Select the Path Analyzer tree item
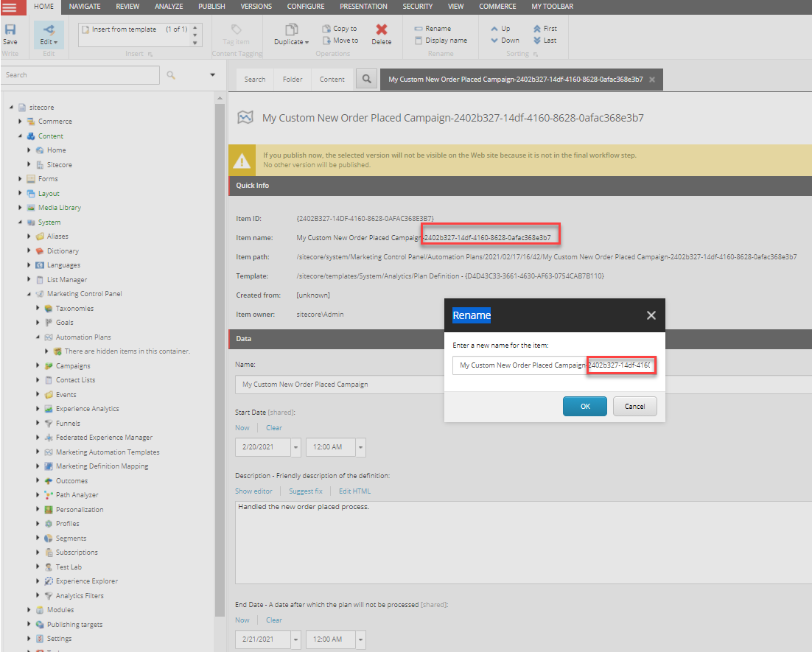 [77, 495]
